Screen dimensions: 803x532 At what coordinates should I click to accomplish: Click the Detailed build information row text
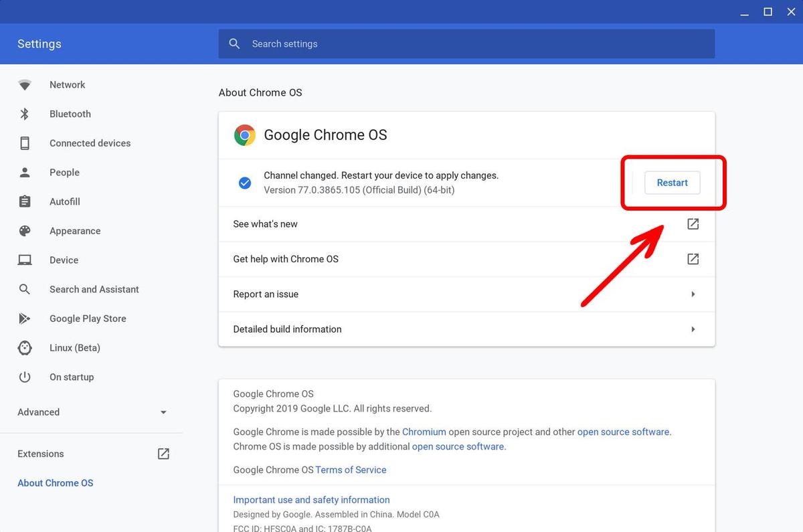coord(287,329)
